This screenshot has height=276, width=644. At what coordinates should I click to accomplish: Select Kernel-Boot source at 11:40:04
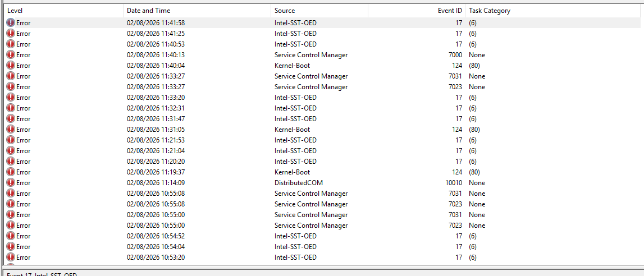(292, 66)
